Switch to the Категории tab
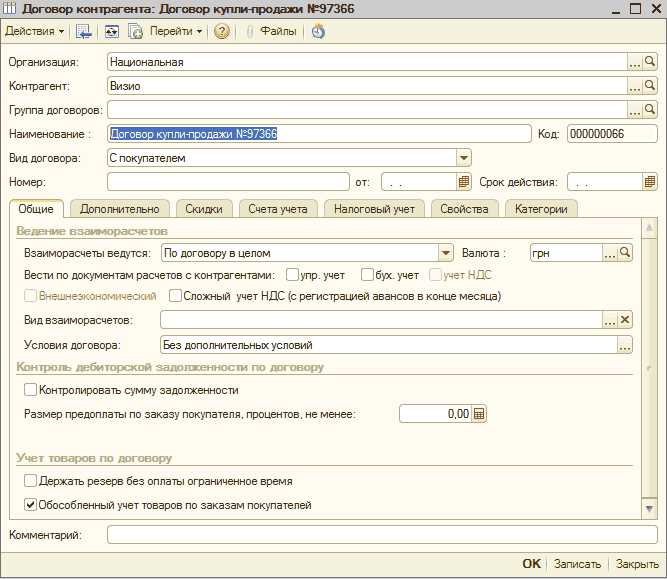Image resolution: width=667 pixels, height=579 pixels. tap(541, 209)
